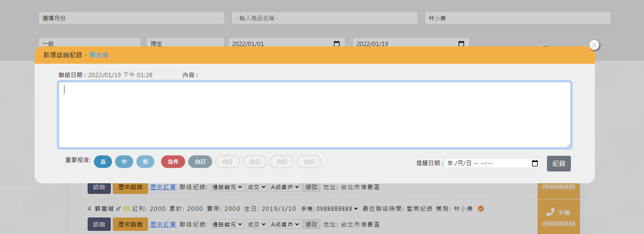644x234 pixels.
Task: Set importance to 低
Action: [145, 162]
